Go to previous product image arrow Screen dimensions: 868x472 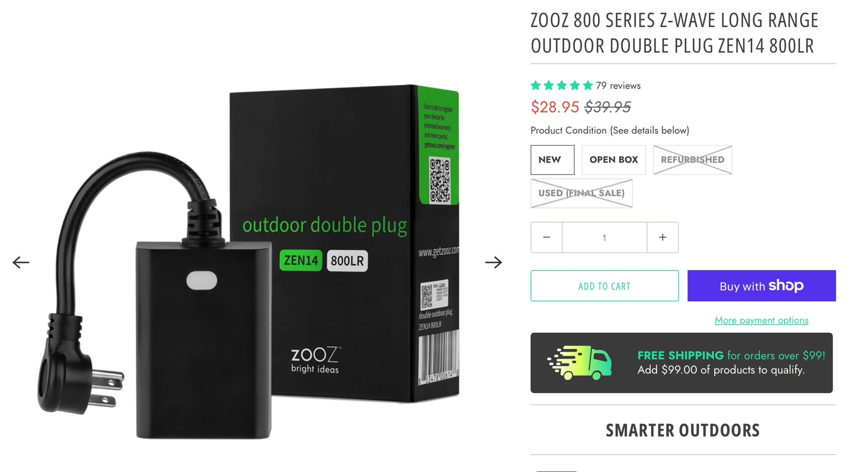click(x=21, y=262)
